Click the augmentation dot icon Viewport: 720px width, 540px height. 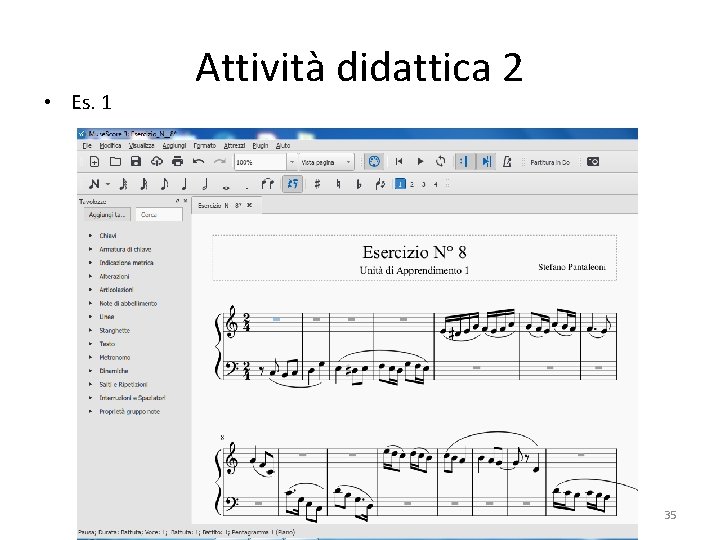tap(247, 186)
